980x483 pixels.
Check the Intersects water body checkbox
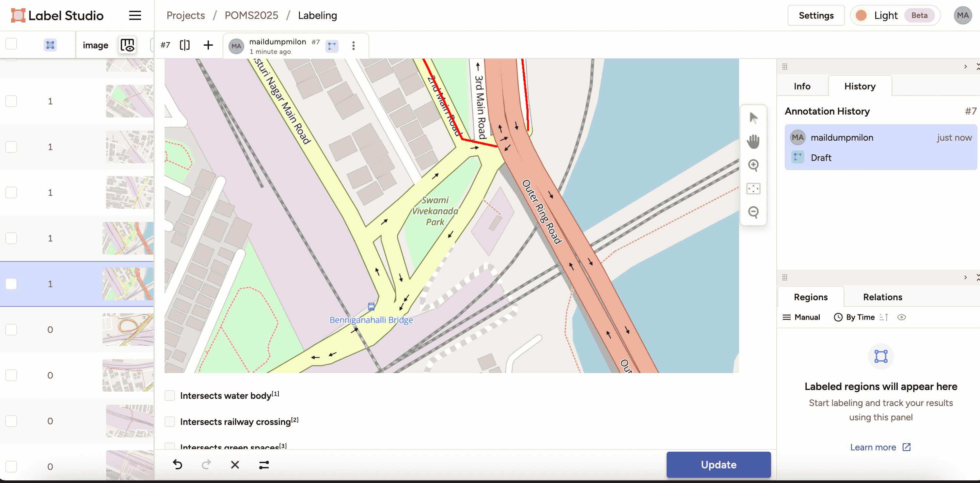coord(170,396)
